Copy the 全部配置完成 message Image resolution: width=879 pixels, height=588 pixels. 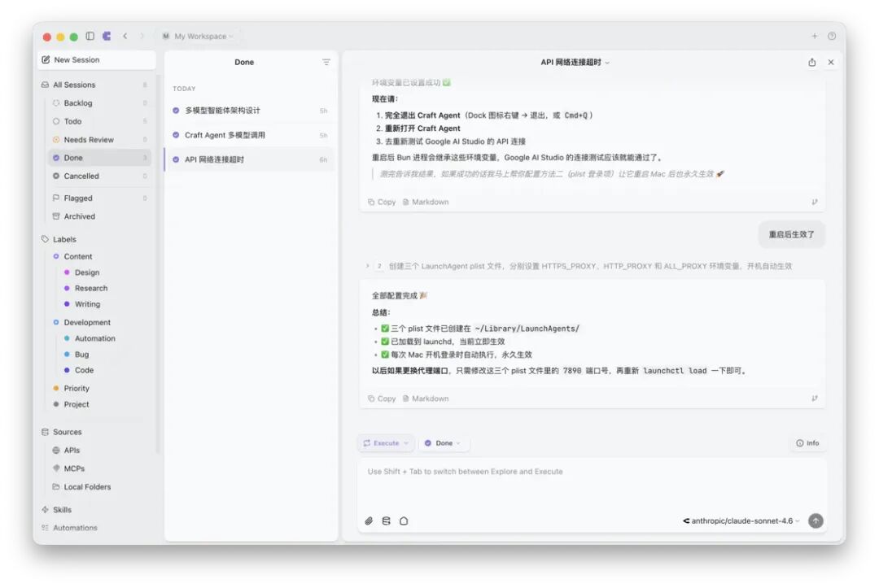pyautogui.click(x=382, y=399)
